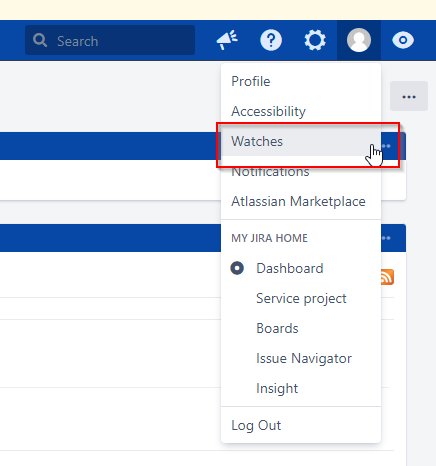
Task: Open second gadget's ellipsis menu
Action: pos(386,238)
